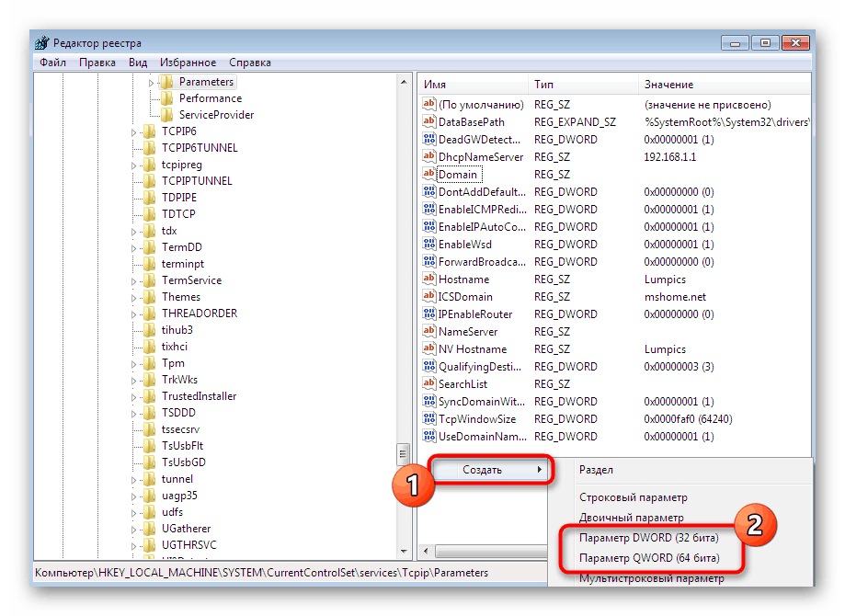The height and width of the screenshot is (616, 845).
Task: Select Параметр DWORD (32 бита)
Action: pyautogui.click(x=649, y=537)
